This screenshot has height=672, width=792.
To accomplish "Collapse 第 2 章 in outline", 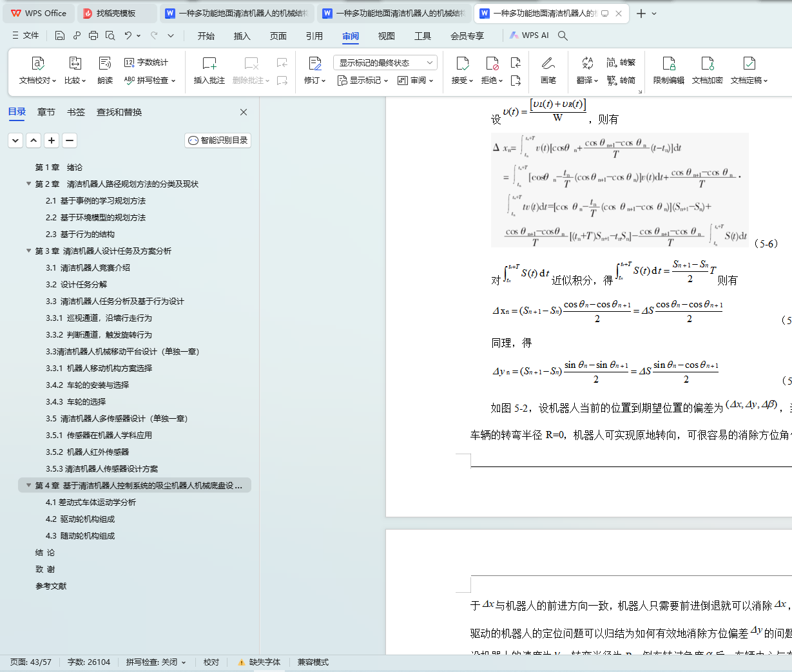I will (x=29, y=184).
